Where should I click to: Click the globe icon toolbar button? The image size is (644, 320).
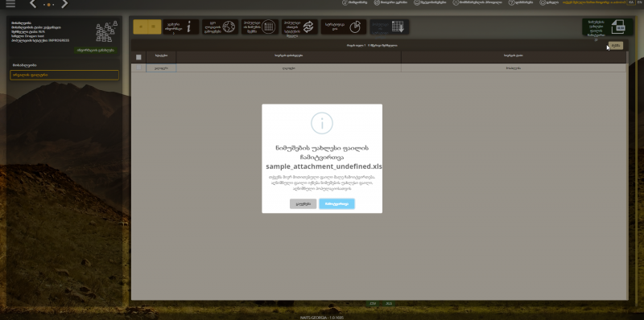(220, 27)
